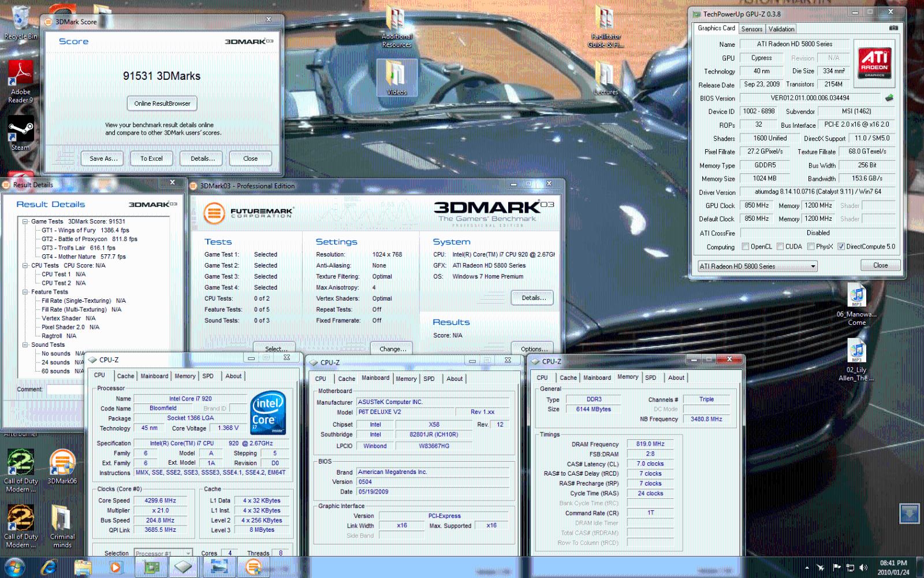
Task: Export the score with To Excel button
Action: tap(151, 158)
